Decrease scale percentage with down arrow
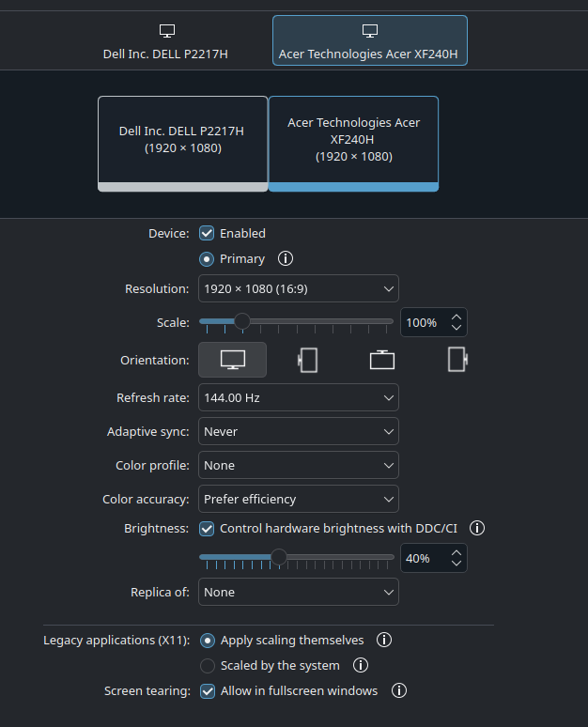The width and height of the screenshot is (588, 727). 456,327
